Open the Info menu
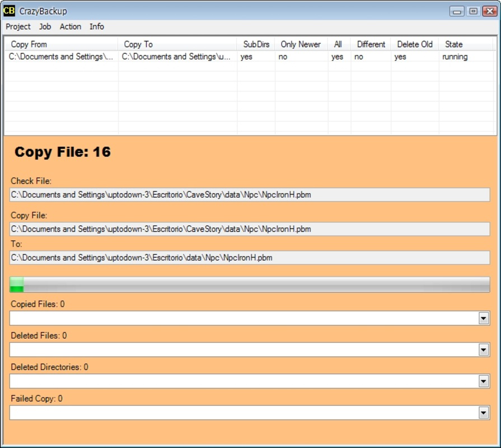 point(96,26)
